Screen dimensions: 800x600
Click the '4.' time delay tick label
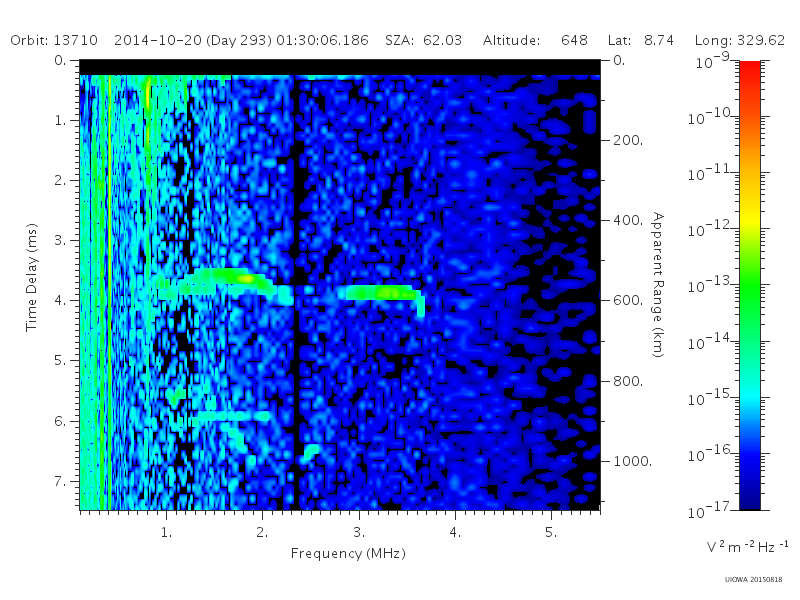pos(61,301)
